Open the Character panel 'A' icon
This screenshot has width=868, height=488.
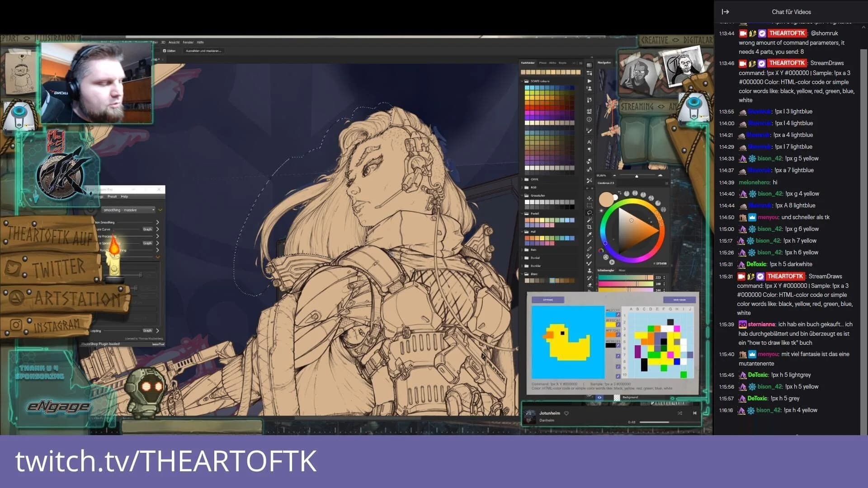pyautogui.click(x=589, y=141)
